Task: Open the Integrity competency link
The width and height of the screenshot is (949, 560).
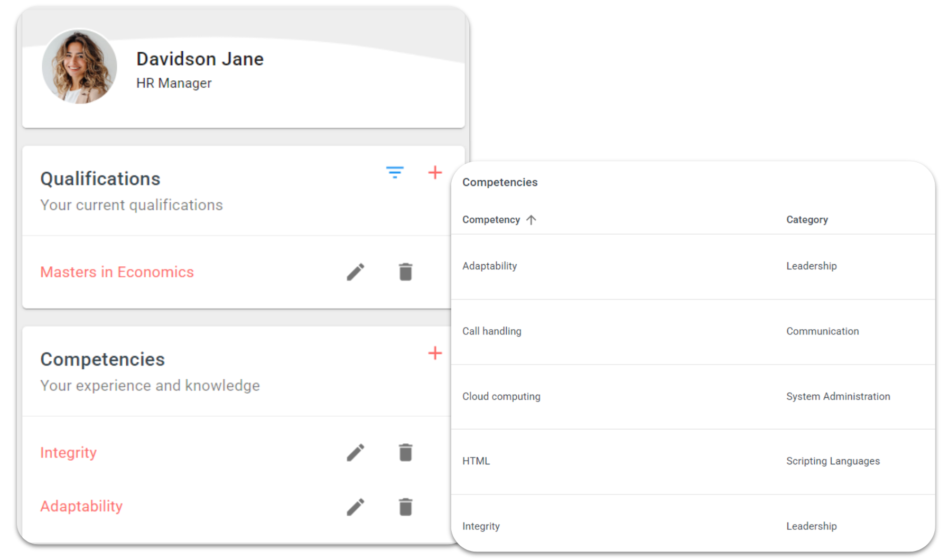Action: [68, 453]
